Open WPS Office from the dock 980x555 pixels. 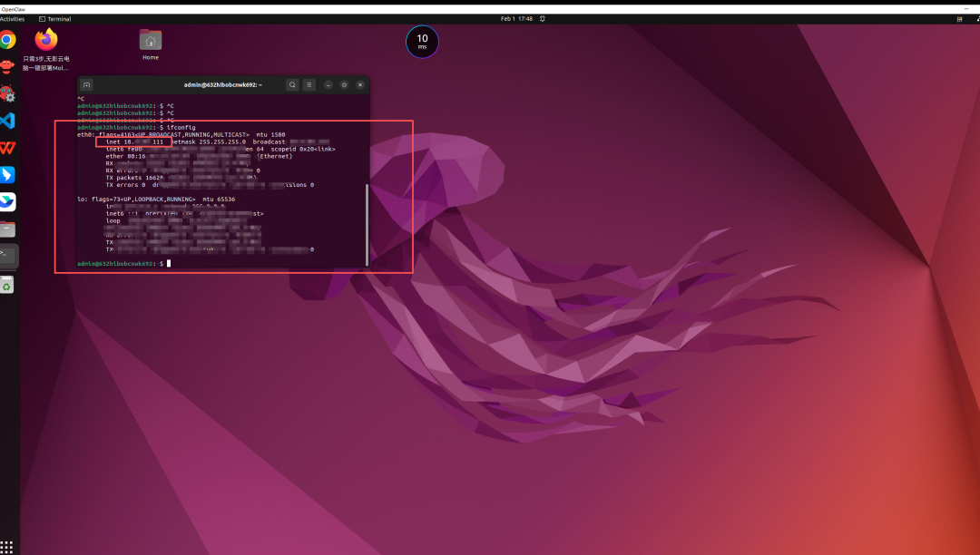pyautogui.click(x=7, y=147)
